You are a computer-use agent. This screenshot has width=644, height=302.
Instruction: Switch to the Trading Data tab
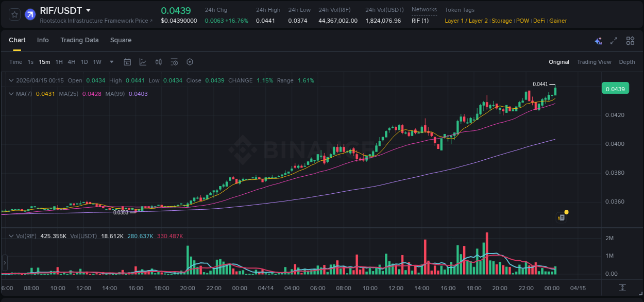79,40
